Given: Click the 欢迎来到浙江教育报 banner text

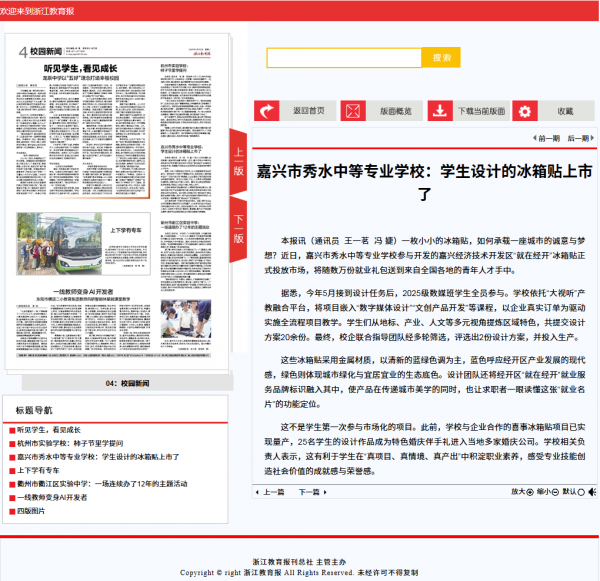Looking at the screenshot, I should pyautogui.click(x=37, y=11).
